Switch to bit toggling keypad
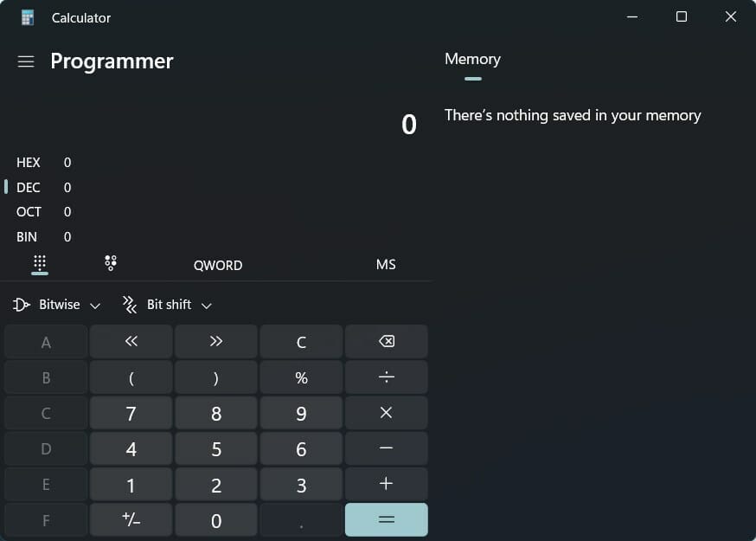The image size is (756, 541). click(111, 262)
